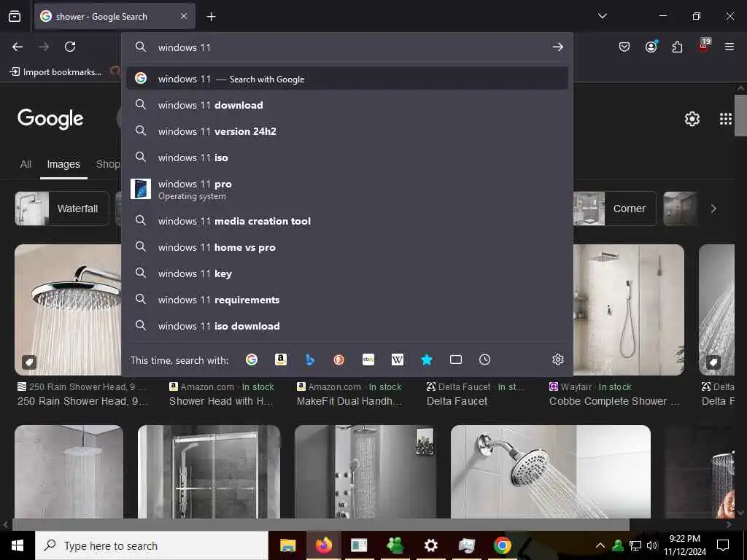
Task: Choose the windows 11 version 24h2 suggestion
Action: tap(347, 131)
